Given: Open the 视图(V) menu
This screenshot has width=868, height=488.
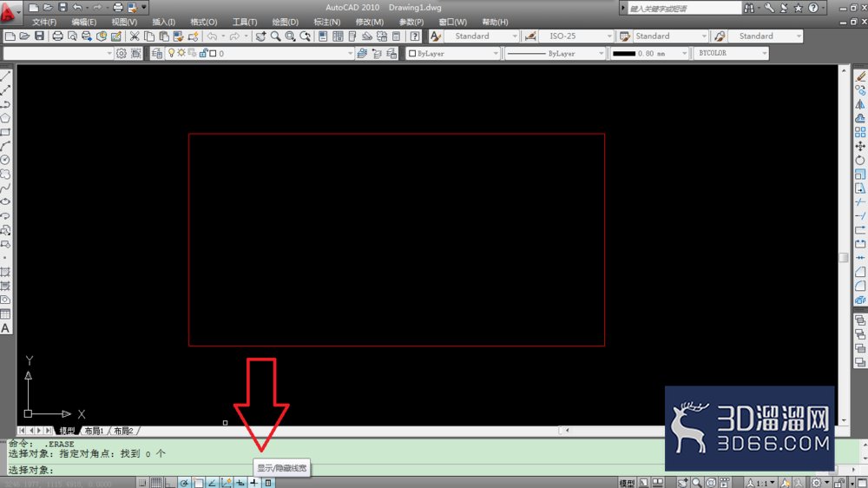Looking at the screenshot, I should pyautogui.click(x=124, y=23).
